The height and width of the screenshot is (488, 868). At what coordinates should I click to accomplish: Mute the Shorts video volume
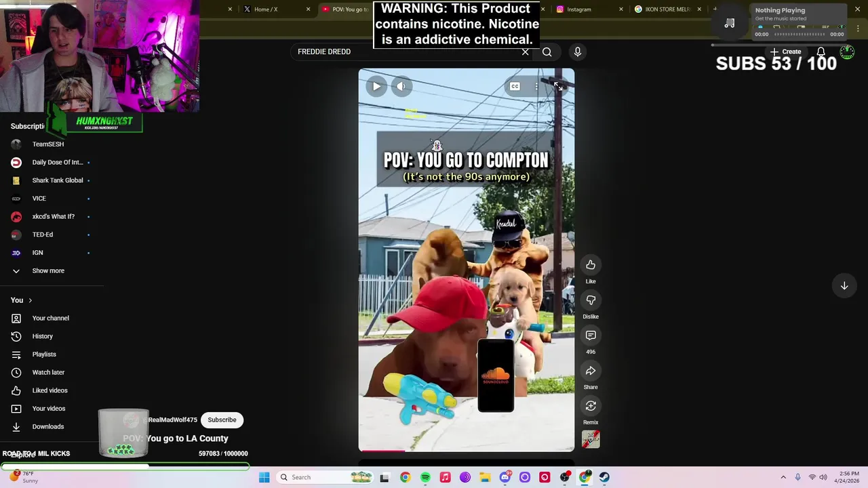tap(401, 86)
